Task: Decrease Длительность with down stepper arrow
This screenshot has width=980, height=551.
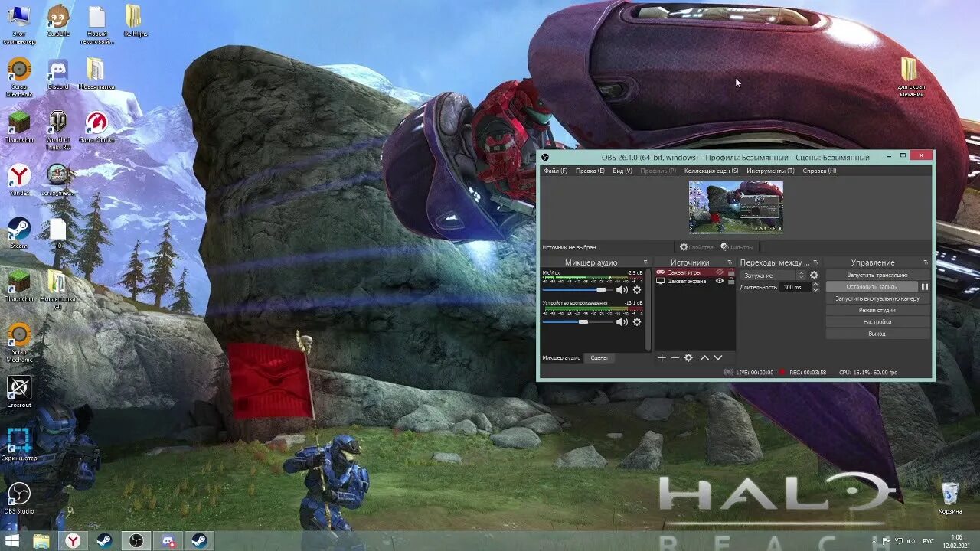Action: coord(815,290)
